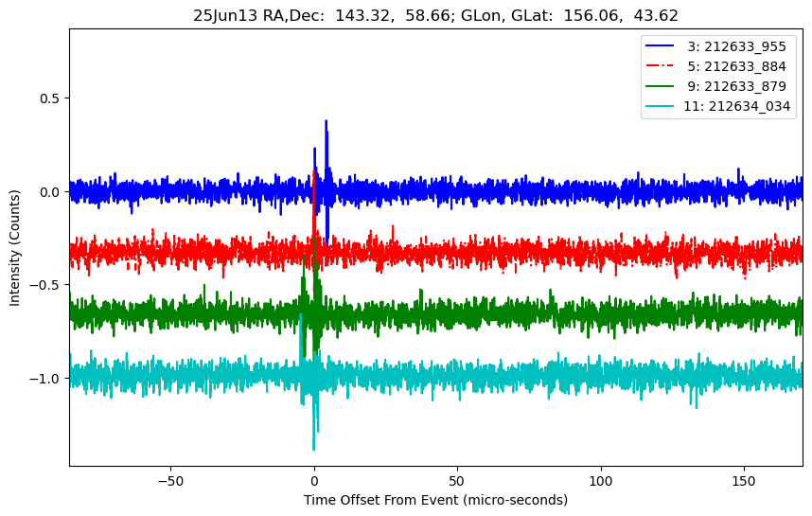Viewport: 812px width, 516px height.
Task: Click the 0.5 y-axis tick label
Action: (51, 98)
